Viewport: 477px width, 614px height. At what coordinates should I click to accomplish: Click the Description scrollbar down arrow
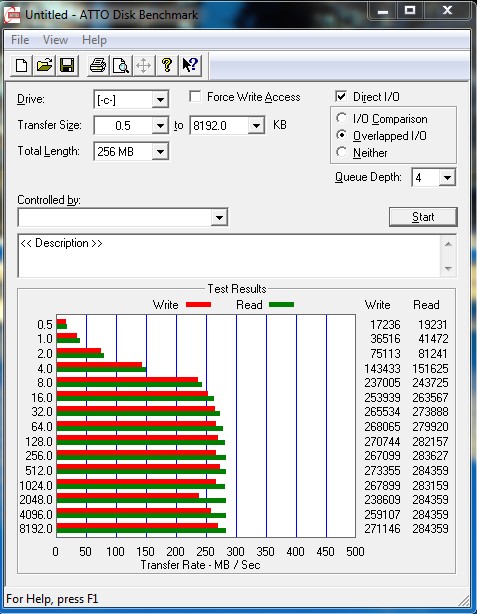tap(448, 269)
